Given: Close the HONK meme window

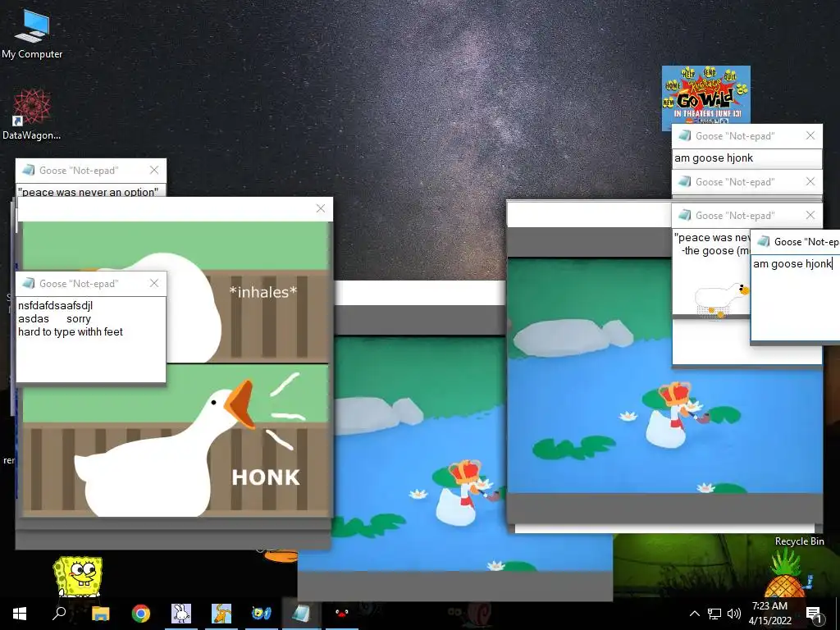Looking at the screenshot, I should tap(321, 208).
